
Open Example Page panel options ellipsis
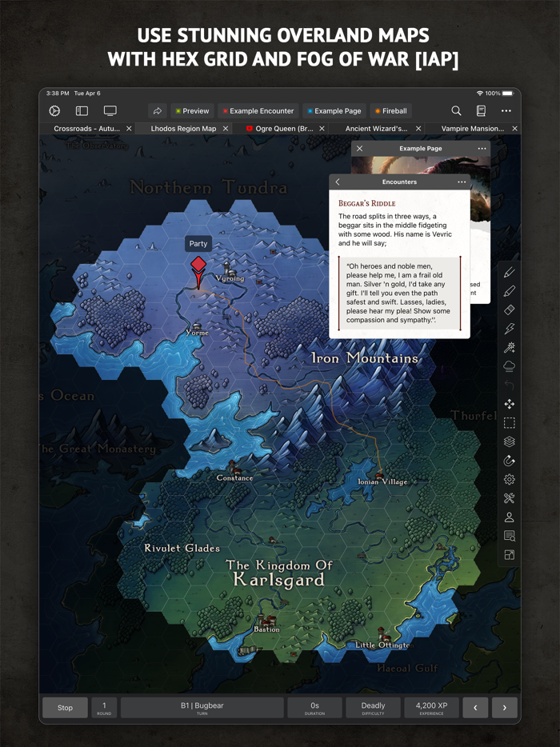click(x=482, y=149)
